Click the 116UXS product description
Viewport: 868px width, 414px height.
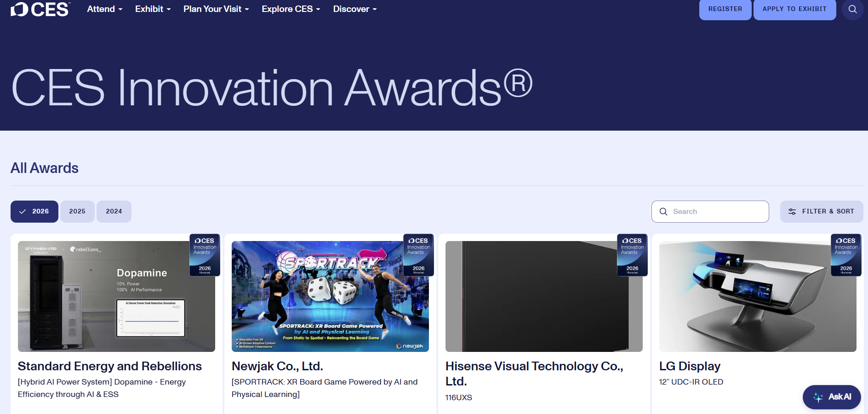[x=459, y=397]
